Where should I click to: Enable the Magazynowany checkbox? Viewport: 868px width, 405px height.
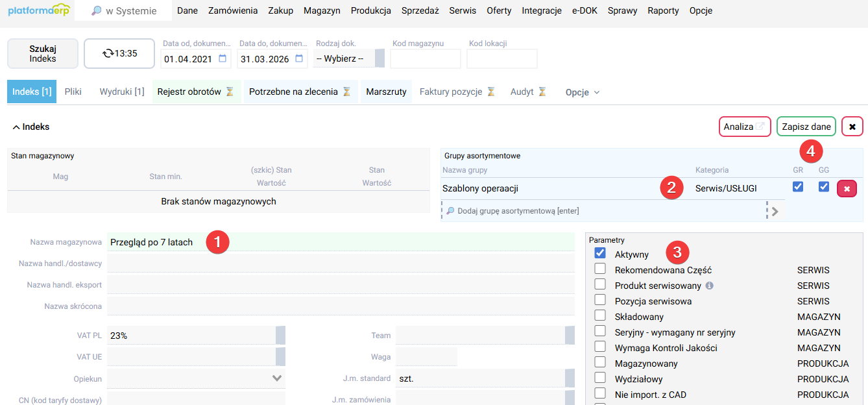pos(600,363)
